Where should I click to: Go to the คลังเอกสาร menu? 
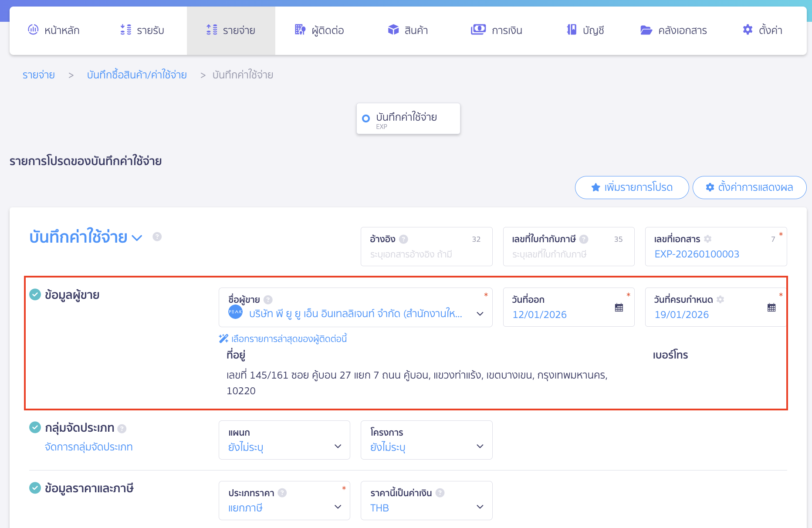673,30
